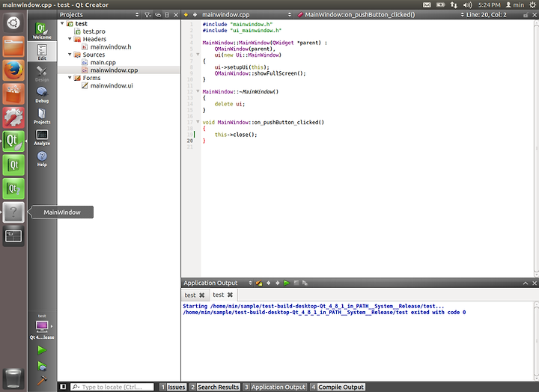Open Design mode
This screenshot has width=539, height=392.
coord(42,73)
